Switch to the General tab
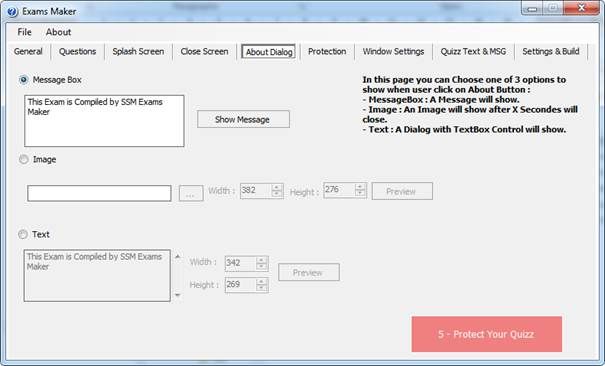Image resolution: width=605 pixels, height=366 pixels. pyautogui.click(x=28, y=51)
